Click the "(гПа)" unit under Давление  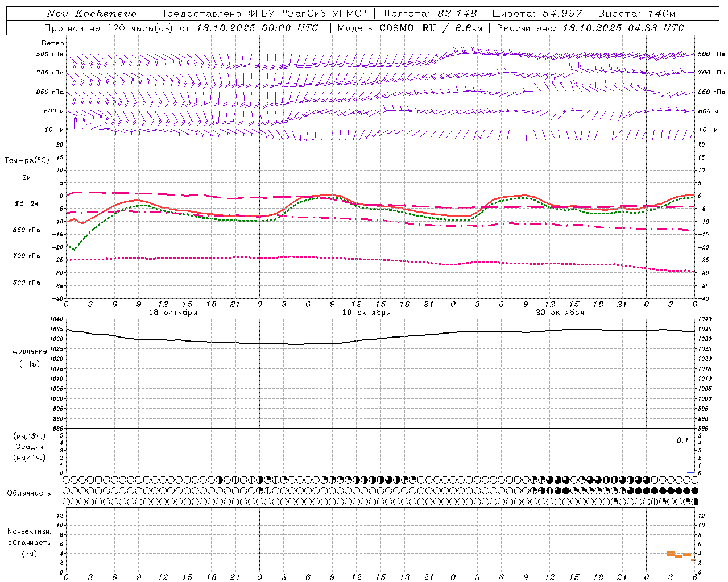pyautogui.click(x=30, y=364)
